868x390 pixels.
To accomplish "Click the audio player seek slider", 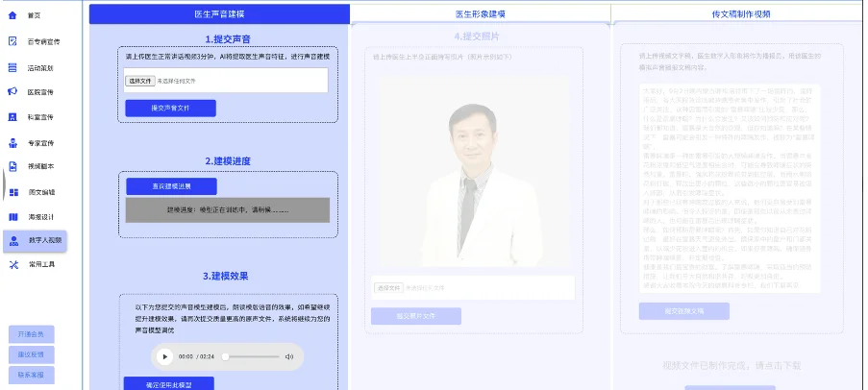I will (x=251, y=356).
